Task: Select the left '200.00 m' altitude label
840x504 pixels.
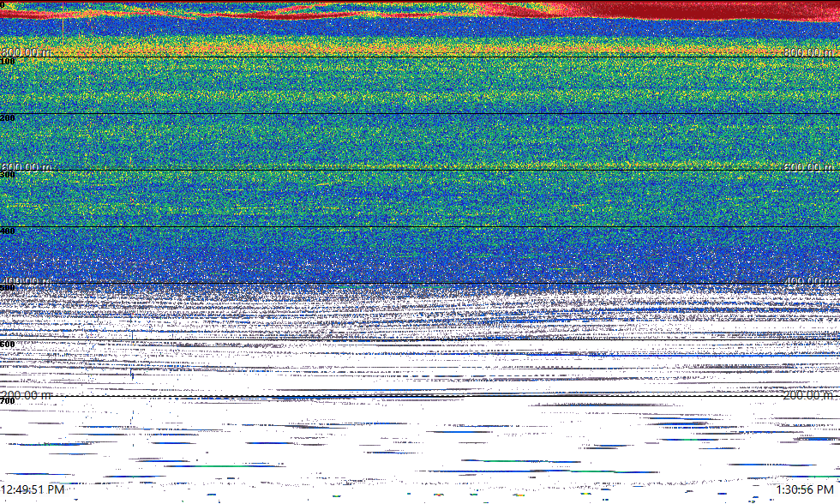Action: click(x=27, y=395)
